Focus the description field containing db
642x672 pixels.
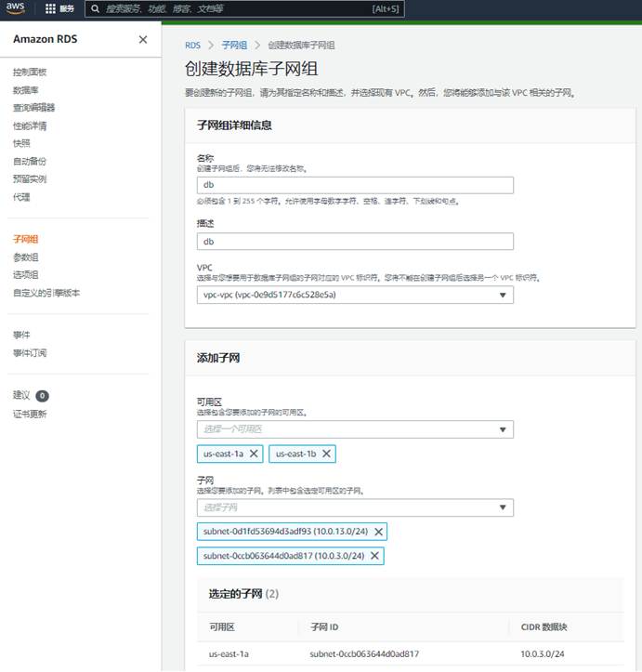coord(355,242)
